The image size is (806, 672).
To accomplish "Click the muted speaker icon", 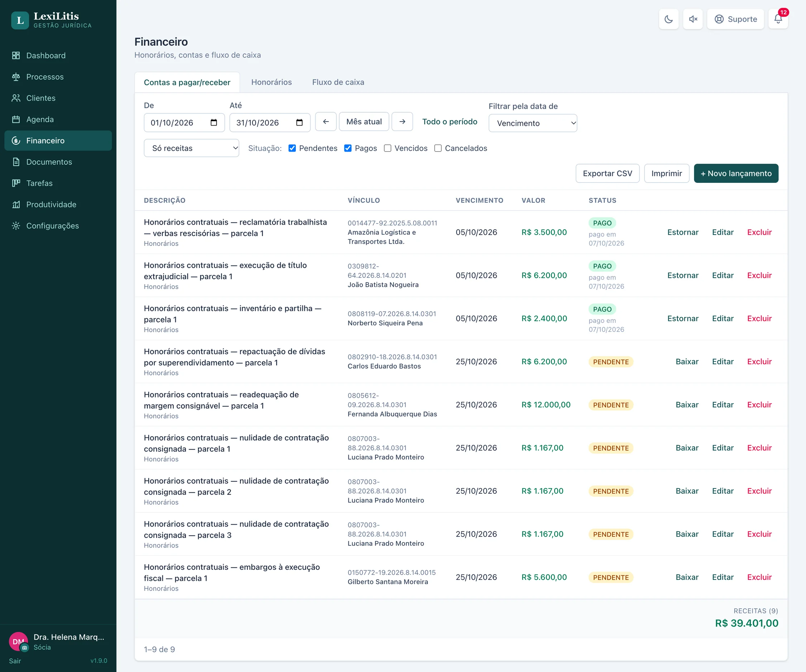I will click(x=693, y=19).
